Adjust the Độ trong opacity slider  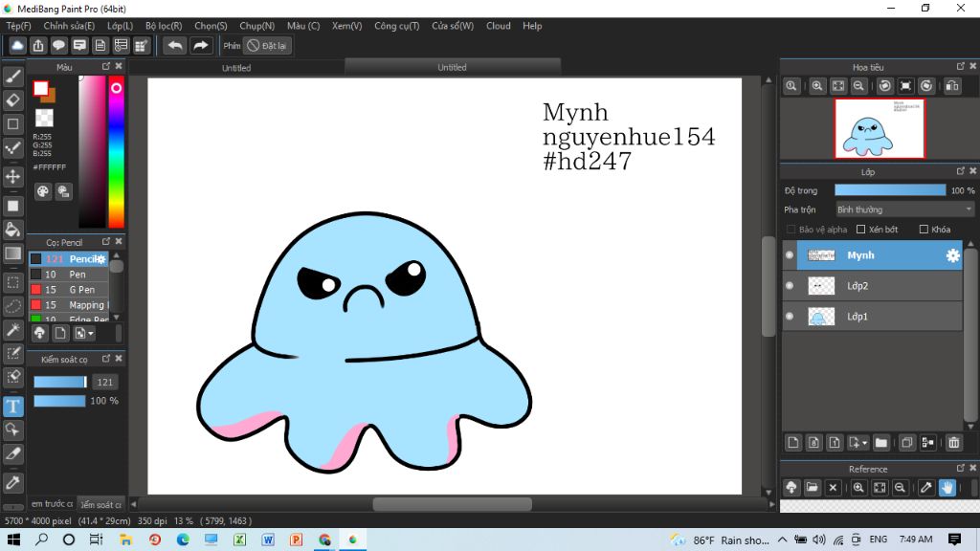890,190
